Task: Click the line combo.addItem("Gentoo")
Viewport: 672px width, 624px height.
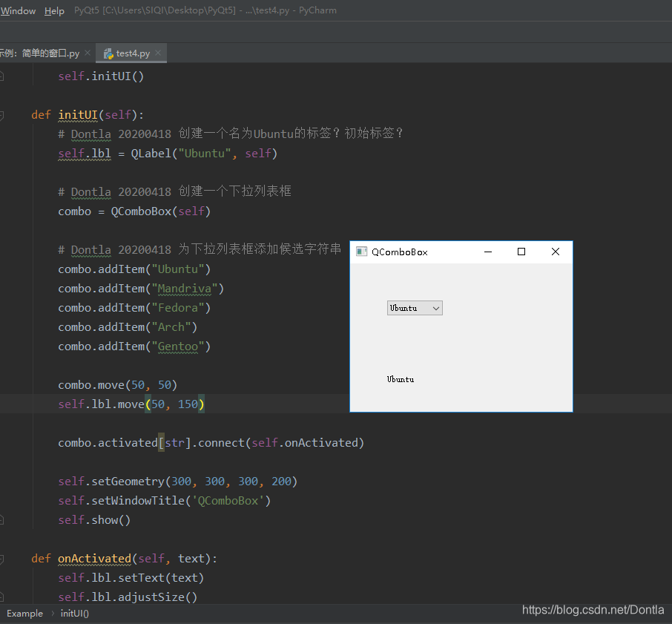Action: click(134, 347)
